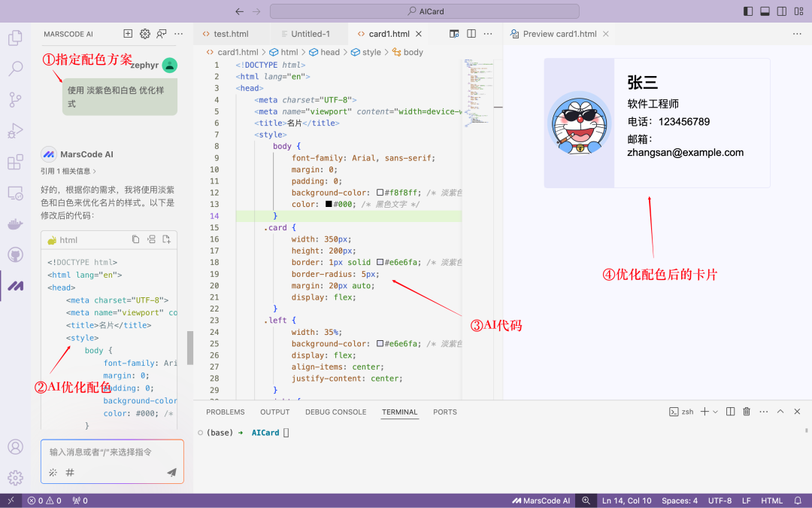Open the Source Control view
Image resolution: width=812 pixels, height=508 pixels.
coord(15,99)
